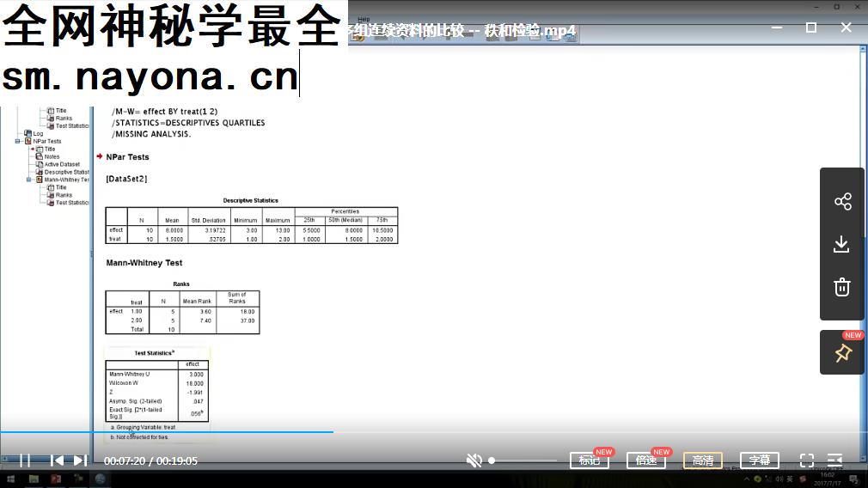Enter fullscreen mode in the player
The width and height of the screenshot is (868, 488).
click(807, 461)
